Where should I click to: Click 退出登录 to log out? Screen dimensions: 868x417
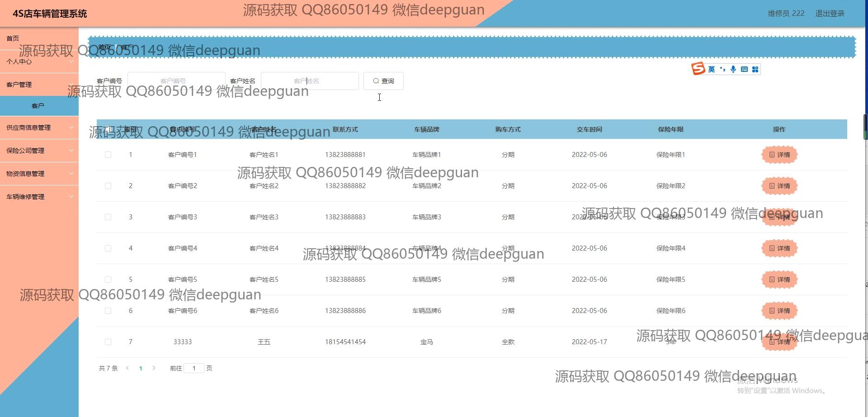click(830, 14)
